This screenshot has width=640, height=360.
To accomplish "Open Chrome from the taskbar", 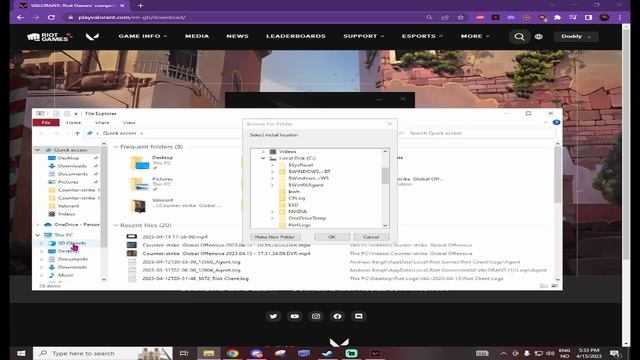I will tap(233, 353).
